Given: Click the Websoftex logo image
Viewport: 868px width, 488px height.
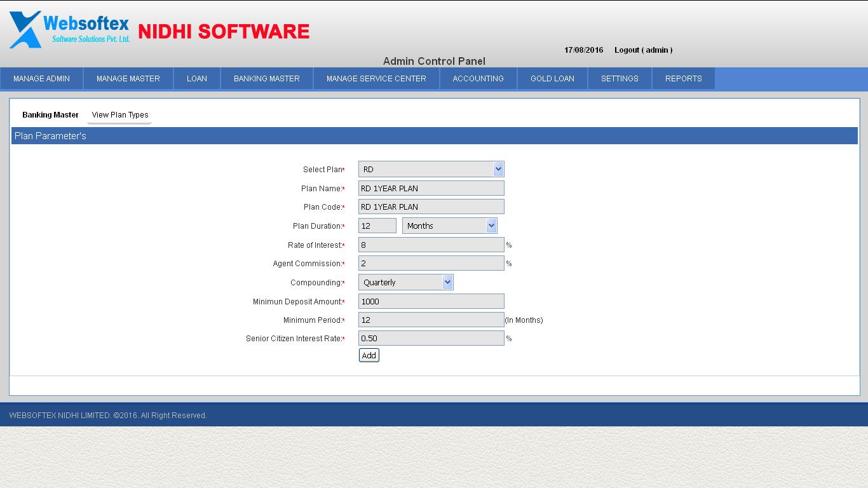Looking at the screenshot, I should coord(70,29).
